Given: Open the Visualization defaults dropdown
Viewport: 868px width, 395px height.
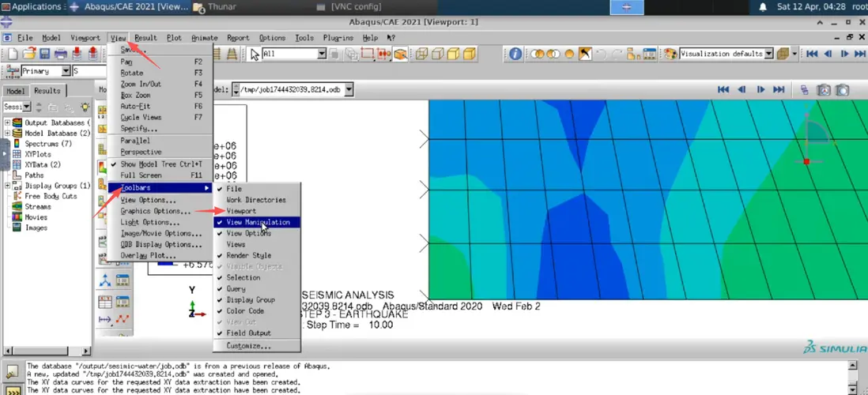Looking at the screenshot, I should (x=768, y=54).
